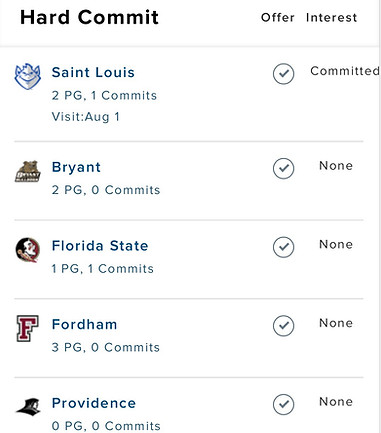Click the Fordham F logo
The width and height of the screenshot is (381, 433).
pos(28,328)
